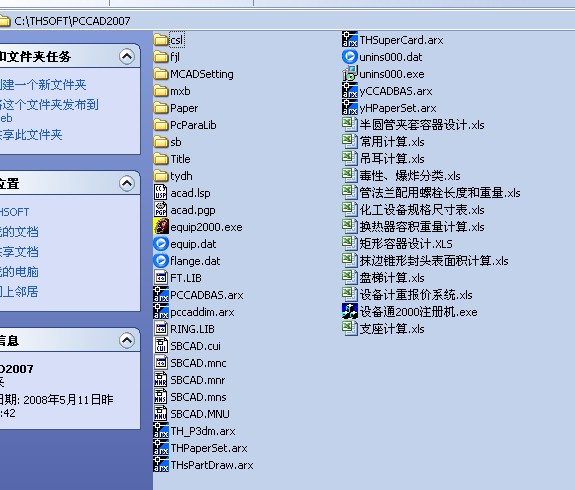
Task: Select the file name THPaperSet.arx
Action: (209, 448)
